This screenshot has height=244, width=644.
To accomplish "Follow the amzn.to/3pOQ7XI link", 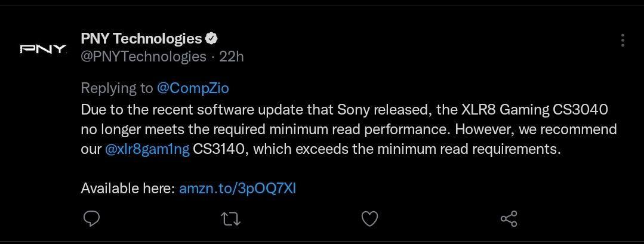I will click(x=238, y=189).
